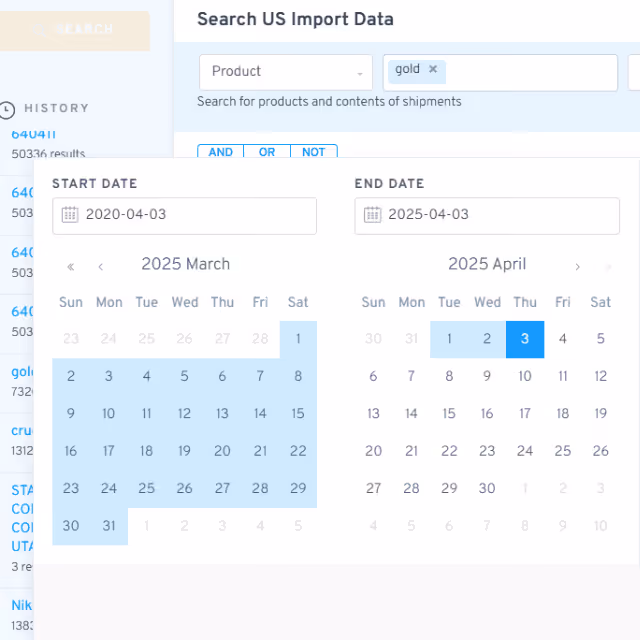Screen dimensions: 640x640
Task: Click the end date input 2025-04-03
Action: [x=487, y=216]
